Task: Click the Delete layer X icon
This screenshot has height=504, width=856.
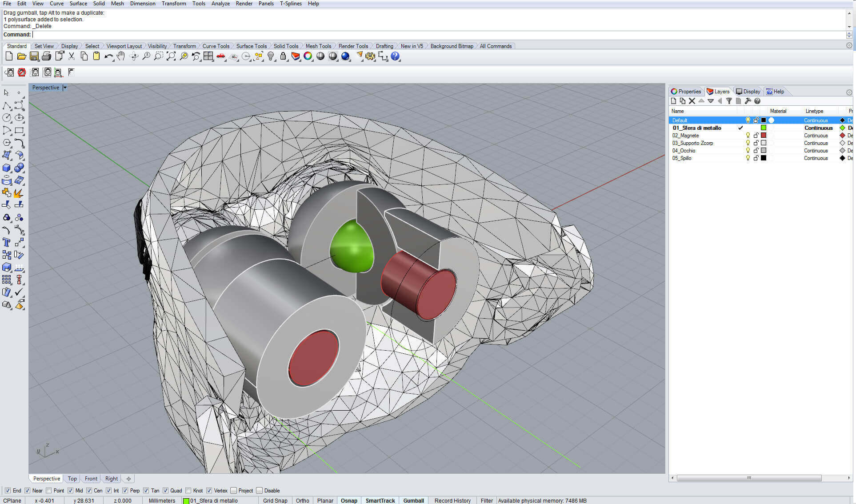Action: 692,101
